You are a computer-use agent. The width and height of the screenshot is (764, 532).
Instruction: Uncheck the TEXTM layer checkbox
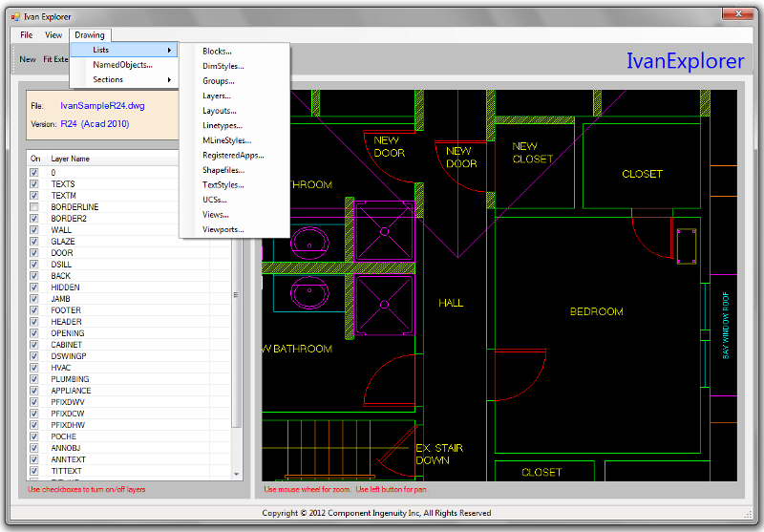[x=34, y=196]
